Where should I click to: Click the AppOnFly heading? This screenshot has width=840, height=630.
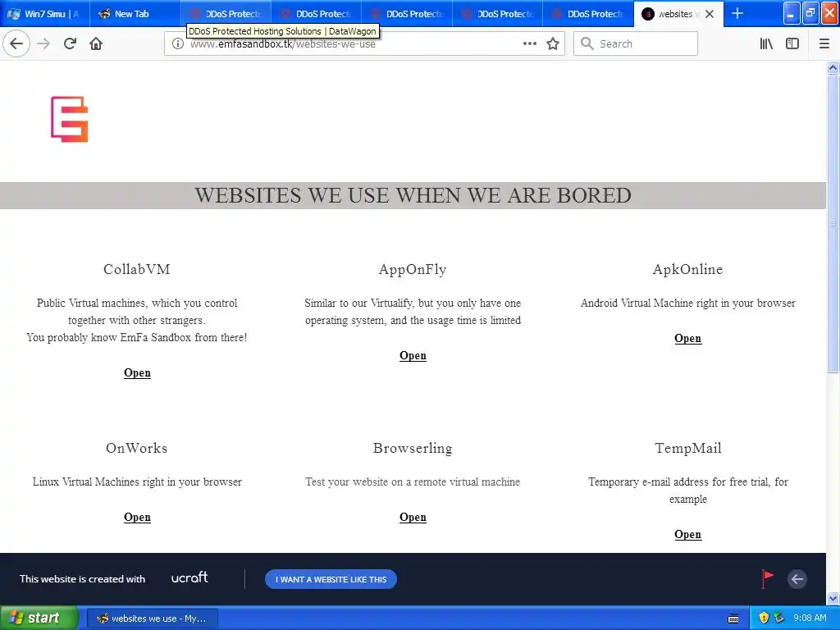point(413,269)
